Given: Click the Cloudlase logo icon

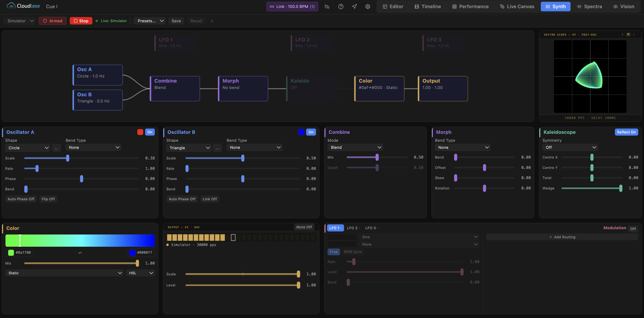Looking at the screenshot, I should pos(11,6).
